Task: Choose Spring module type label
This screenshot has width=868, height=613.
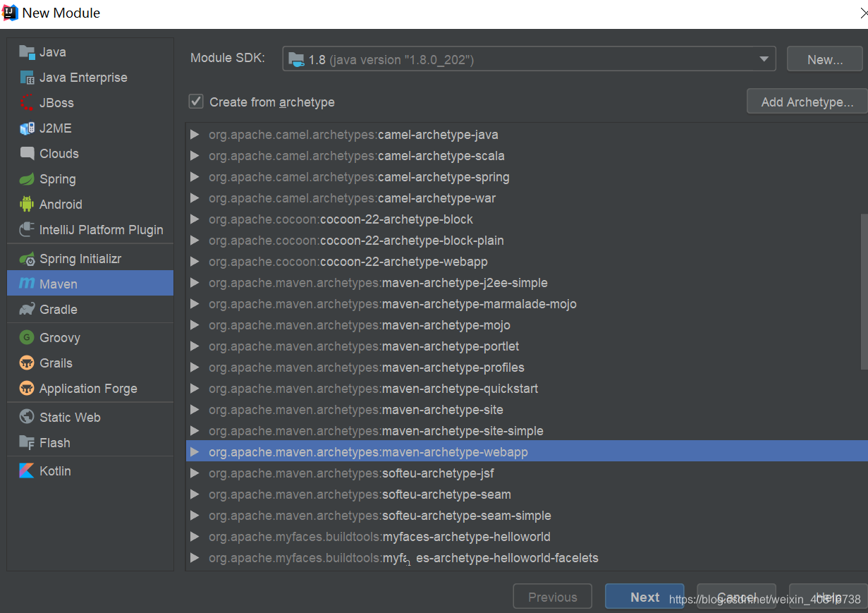Action: coord(58,179)
